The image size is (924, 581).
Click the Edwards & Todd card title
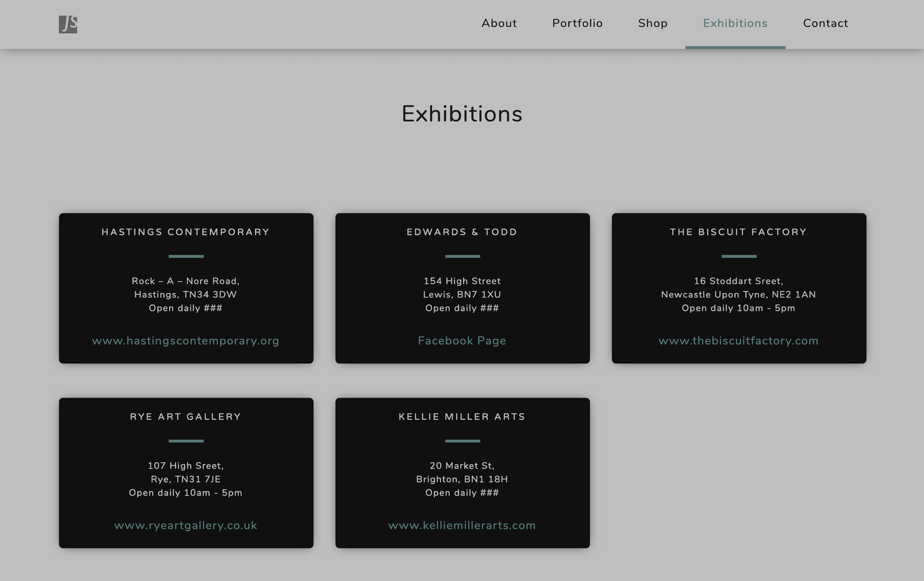coord(462,232)
